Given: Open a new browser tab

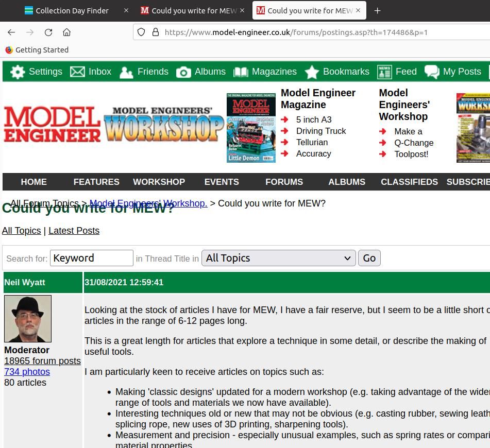Looking at the screenshot, I should [377, 11].
